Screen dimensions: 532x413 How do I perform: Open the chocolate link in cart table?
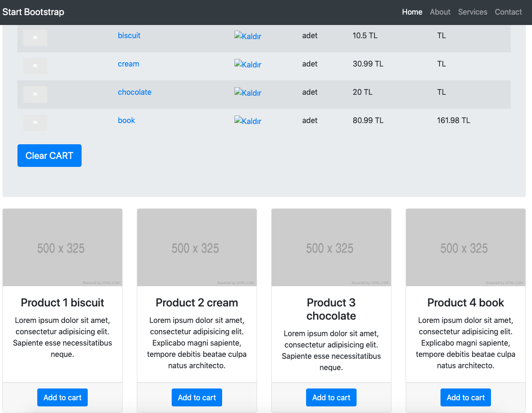[134, 92]
